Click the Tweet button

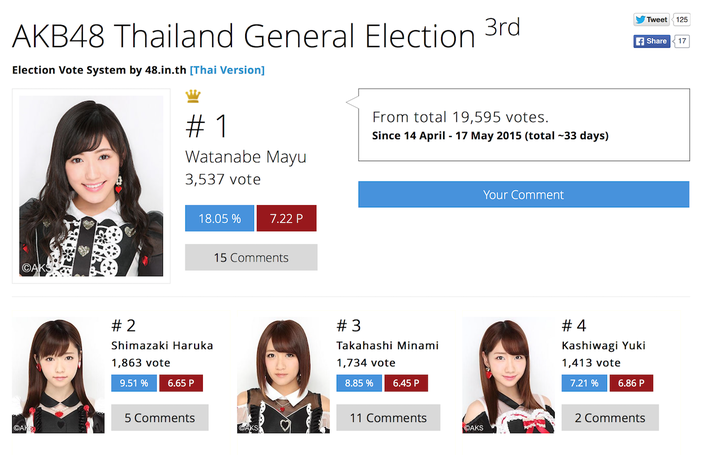650,19
